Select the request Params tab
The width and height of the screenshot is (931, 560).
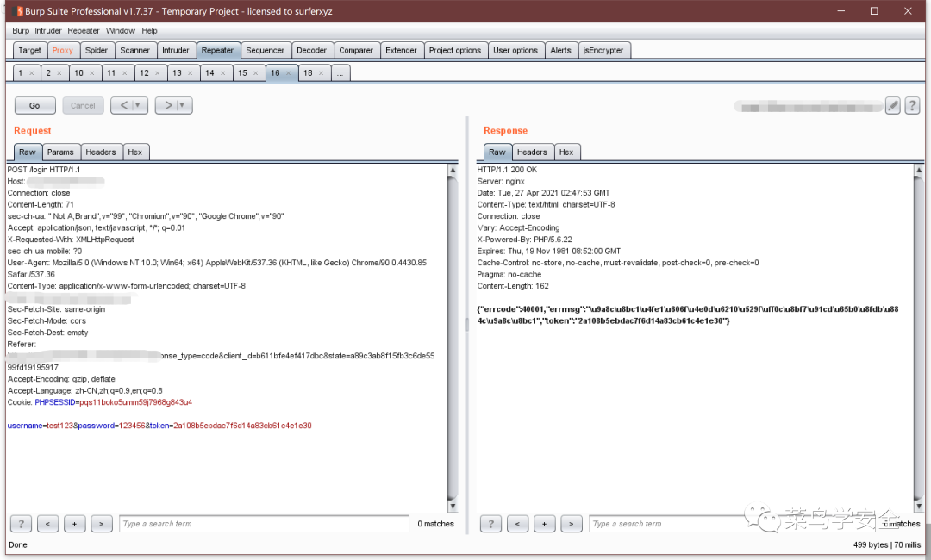pyautogui.click(x=60, y=152)
